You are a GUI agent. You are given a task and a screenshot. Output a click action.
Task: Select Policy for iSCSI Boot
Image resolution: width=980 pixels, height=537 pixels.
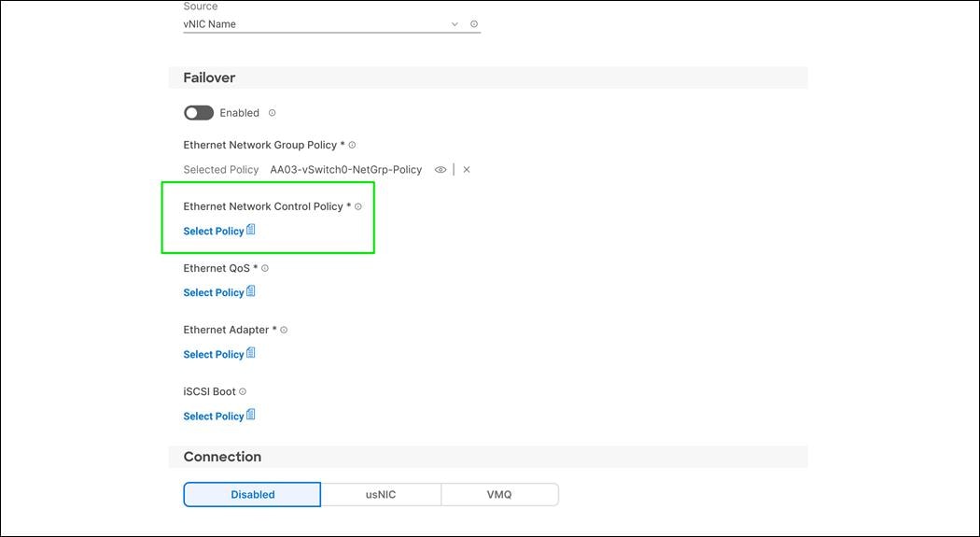pos(213,417)
